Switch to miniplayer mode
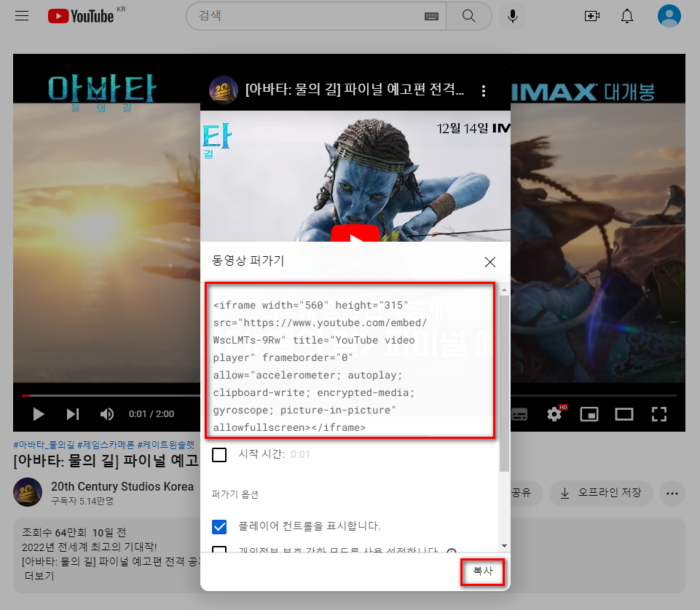This screenshot has width=700, height=610. point(589,414)
